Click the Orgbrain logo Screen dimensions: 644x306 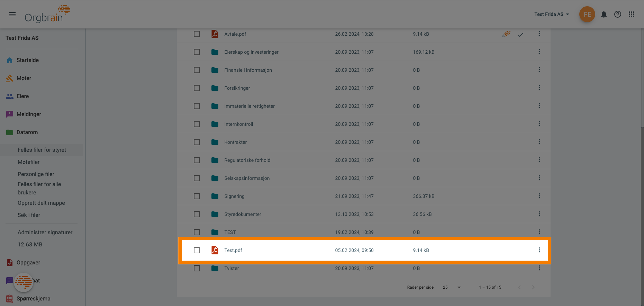coord(47,14)
